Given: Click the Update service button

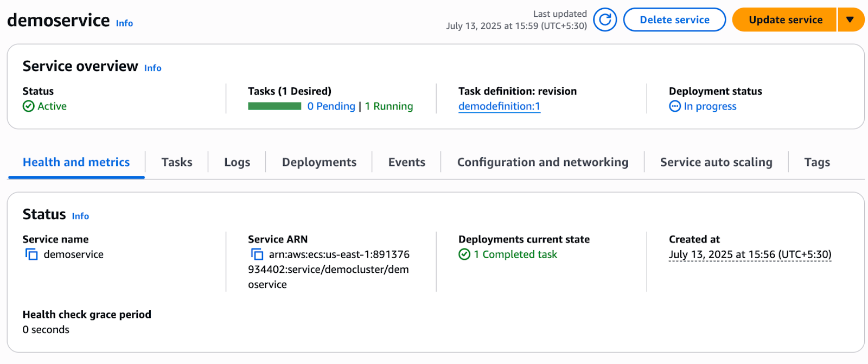Looking at the screenshot, I should click(x=784, y=20).
